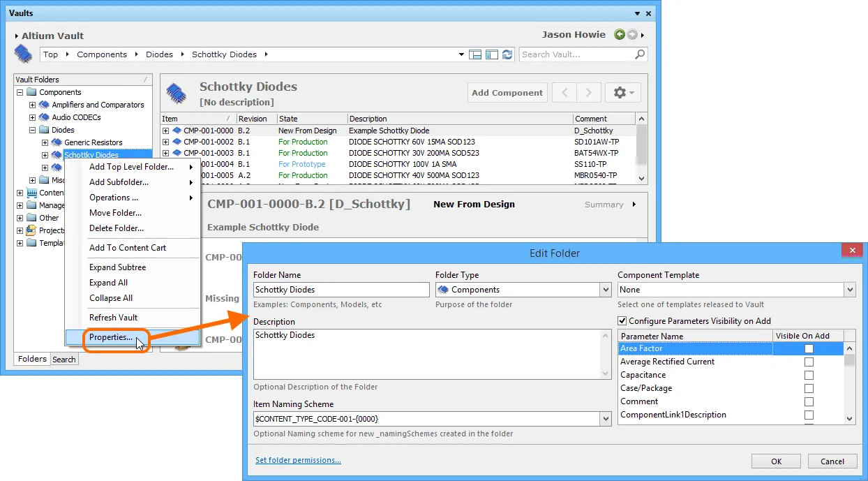The height and width of the screenshot is (481, 868).
Task: Open the Item Naming Scheme dropdown
Action: point(605,419)
